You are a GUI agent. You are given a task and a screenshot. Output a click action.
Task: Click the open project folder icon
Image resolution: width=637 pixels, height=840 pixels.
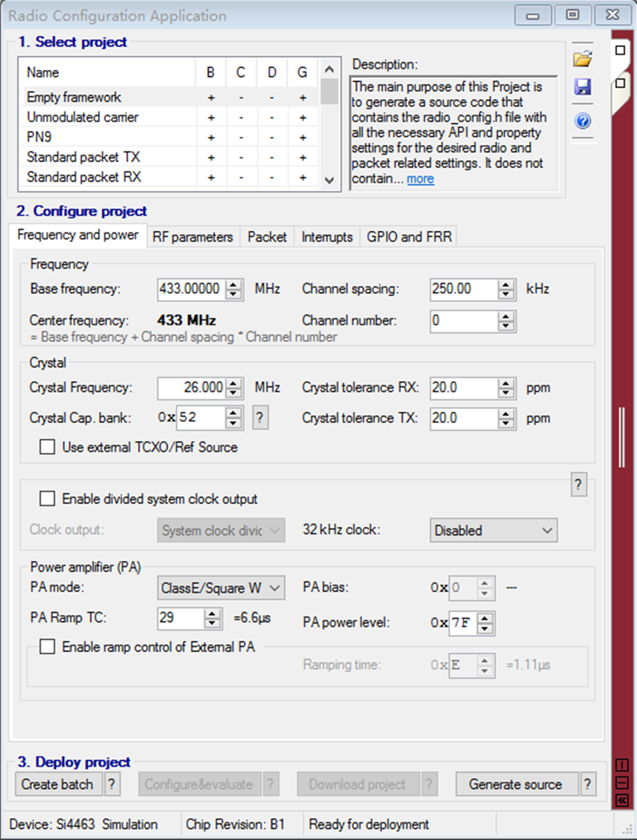pyautogui.click(x=582, y=59)
